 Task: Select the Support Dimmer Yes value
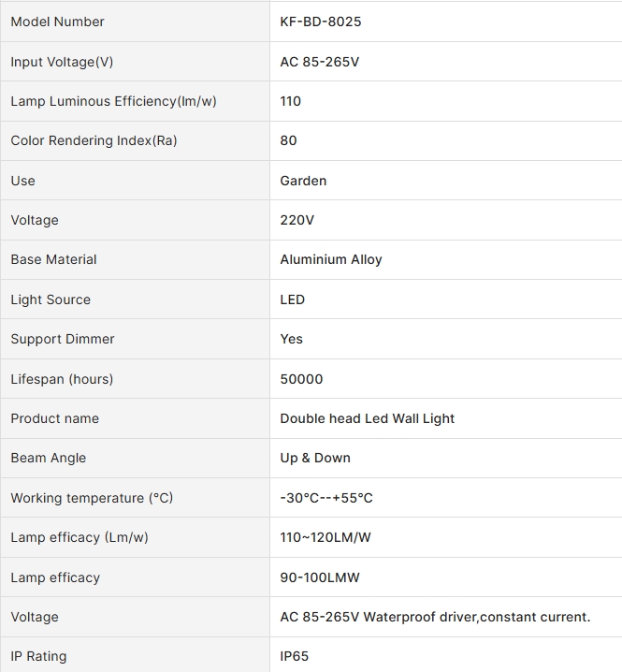pyautogui.click(x=291, y=339)
